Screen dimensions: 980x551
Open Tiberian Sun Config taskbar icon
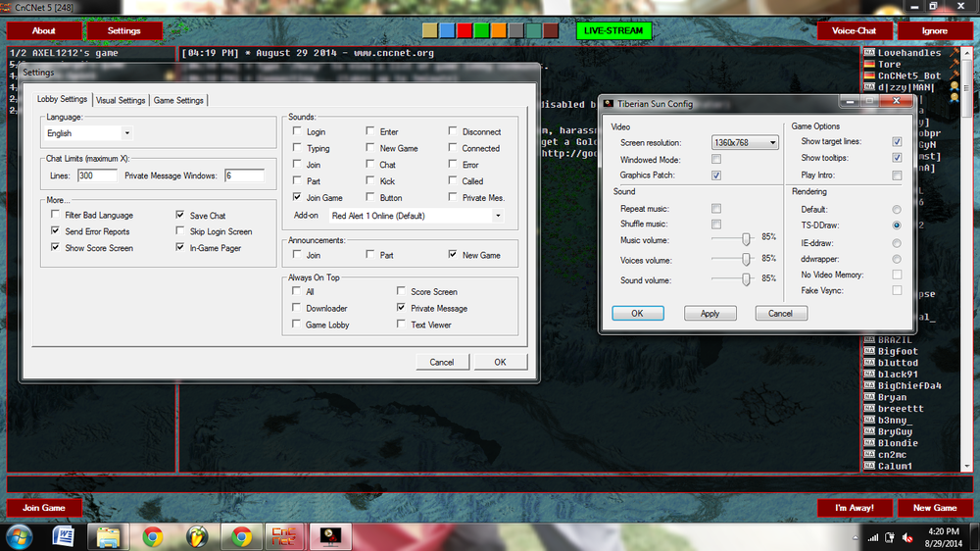(330, 536)
